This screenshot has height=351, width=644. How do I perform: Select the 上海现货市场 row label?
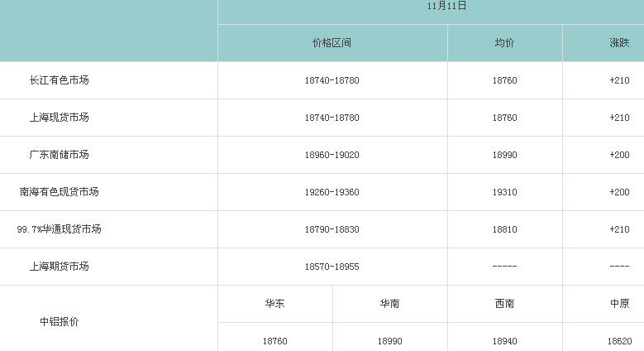[59, 118]
